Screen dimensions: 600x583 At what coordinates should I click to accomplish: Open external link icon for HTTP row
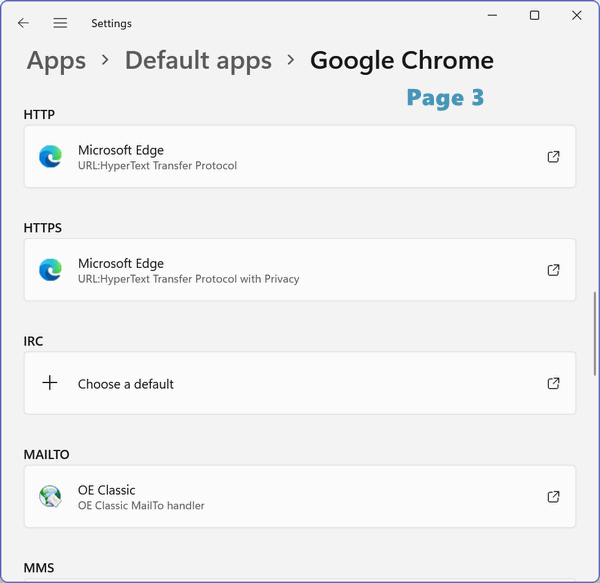[x=553, y=156]
